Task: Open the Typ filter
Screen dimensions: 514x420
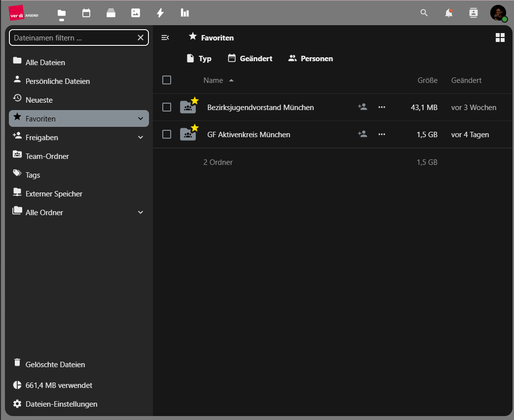Action: (199, 58)
